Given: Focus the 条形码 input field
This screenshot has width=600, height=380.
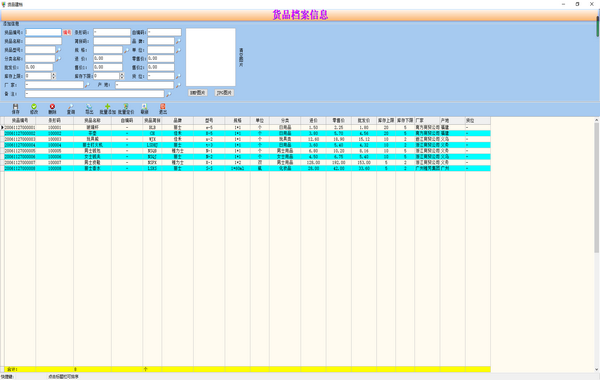Looking at the screenshot, I should 112,33.
